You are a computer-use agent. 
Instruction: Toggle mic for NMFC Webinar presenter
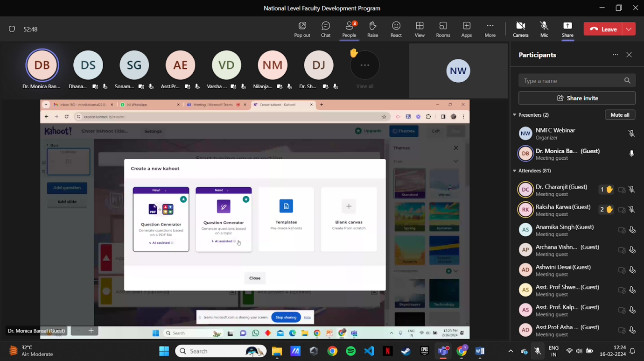(x=631, y=134)
